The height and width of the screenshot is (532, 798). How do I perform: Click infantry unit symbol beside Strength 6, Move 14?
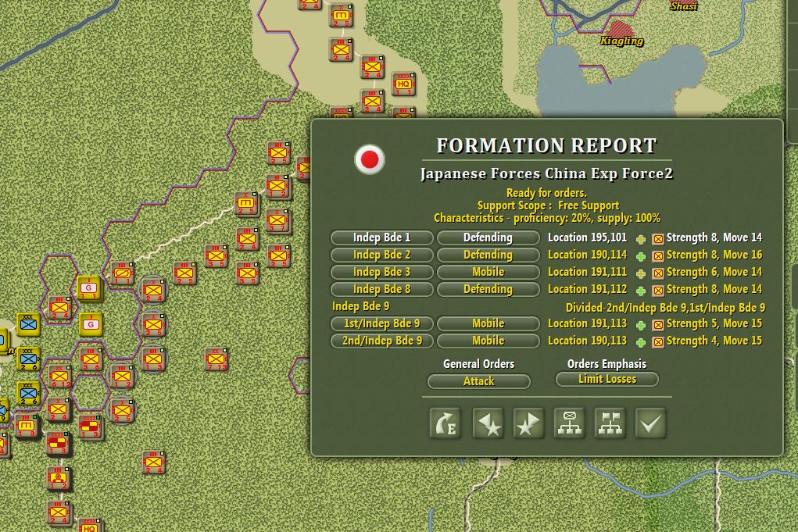(x=658, y=273)
